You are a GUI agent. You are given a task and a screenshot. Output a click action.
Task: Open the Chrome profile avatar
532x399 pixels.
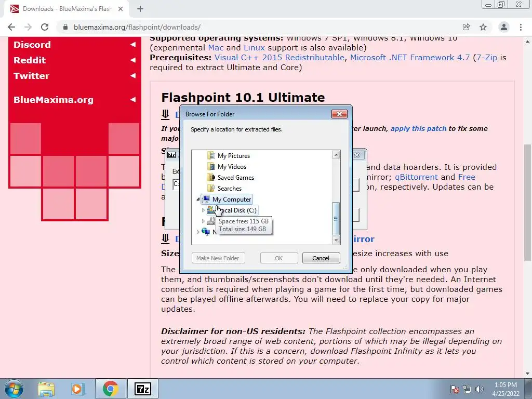coord(504,27)
